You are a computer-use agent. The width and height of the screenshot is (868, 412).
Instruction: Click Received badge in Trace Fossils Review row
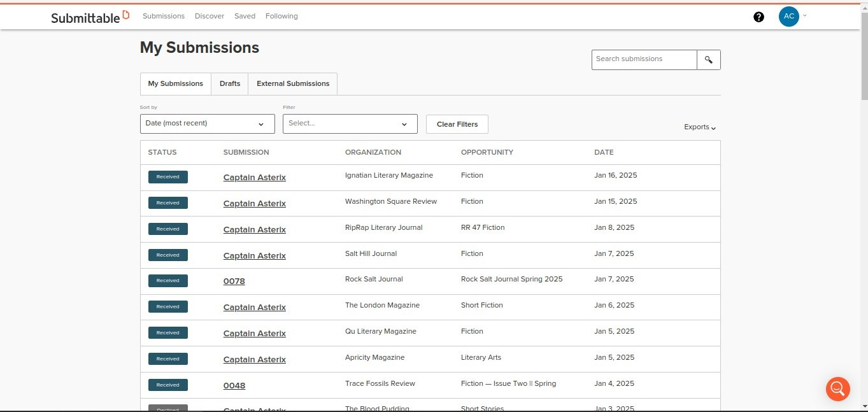[168, 385]
